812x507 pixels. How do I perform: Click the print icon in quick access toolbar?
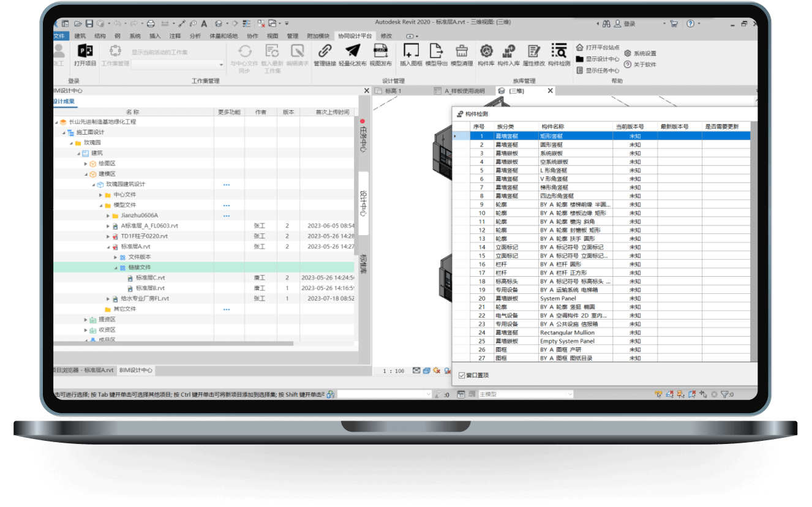(151, 24)
